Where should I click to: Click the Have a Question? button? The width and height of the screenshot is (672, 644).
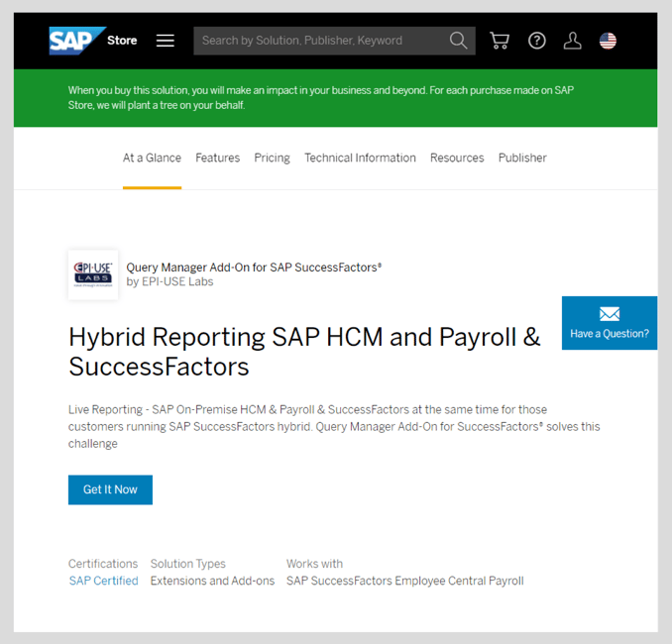click(610, 323)
